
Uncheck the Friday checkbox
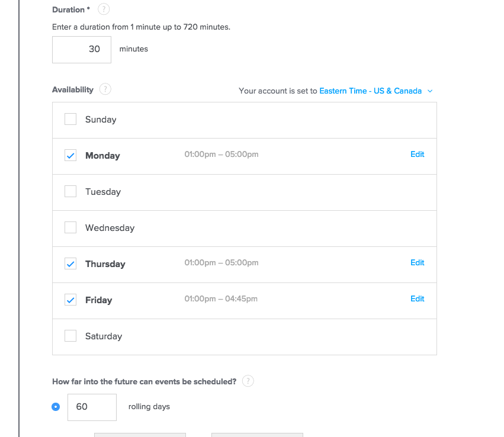[70, 300]
